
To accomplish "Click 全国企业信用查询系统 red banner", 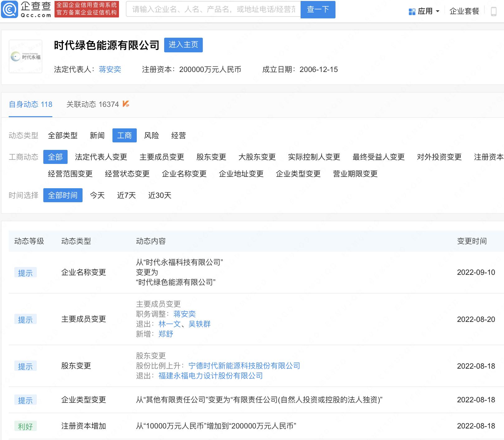I will [87, 9].
